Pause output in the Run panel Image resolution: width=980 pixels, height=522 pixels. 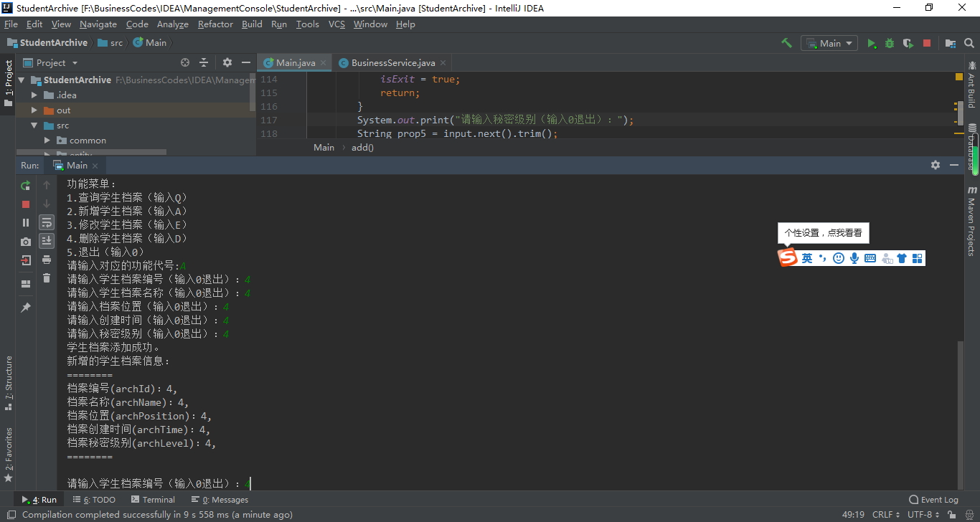(26, 223)
